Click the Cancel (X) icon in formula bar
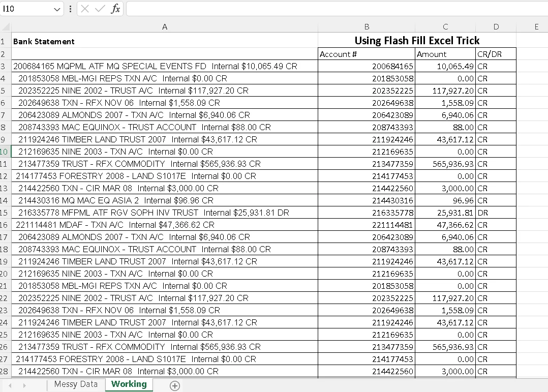Viewport: 548px width, 392px height. (x=84, y=9)
